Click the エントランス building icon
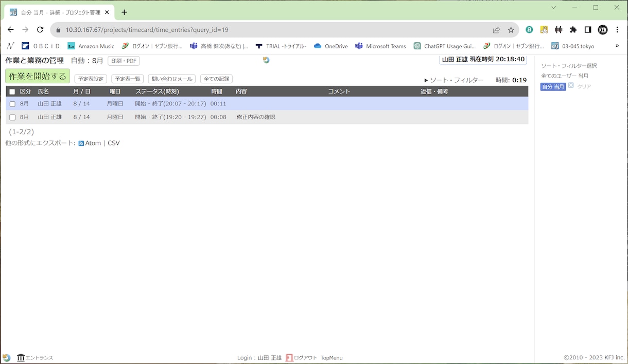Viewport: 628px width, 364px height. (21, 357)
